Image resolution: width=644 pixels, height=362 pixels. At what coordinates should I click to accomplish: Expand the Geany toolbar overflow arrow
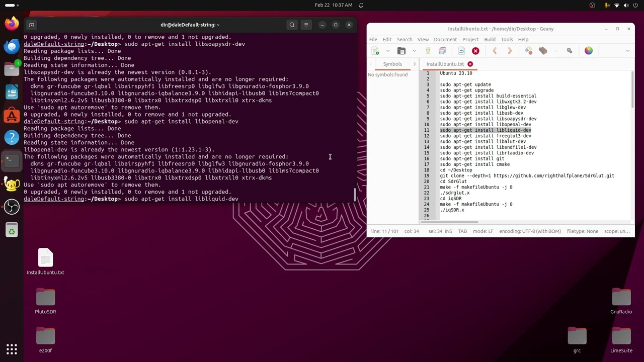[627, 51]
